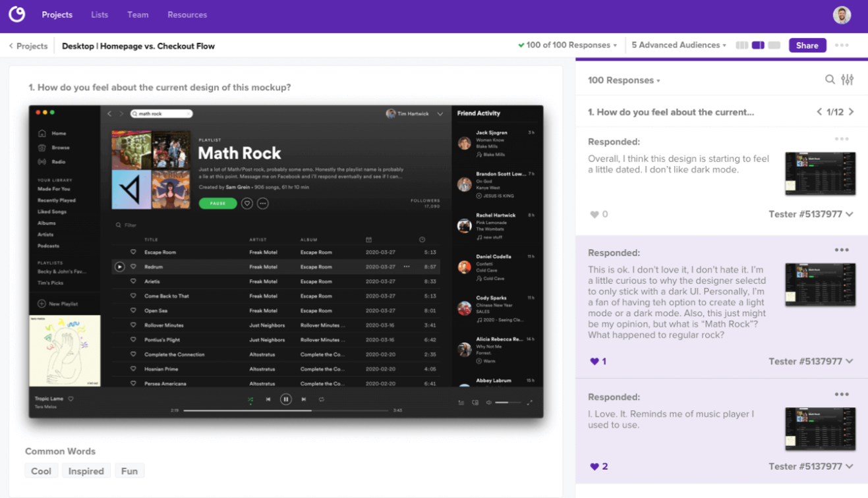Open the Projects tab
This screenshot has height=498, width=868.
pyautogui.click(x=57, y=14)
